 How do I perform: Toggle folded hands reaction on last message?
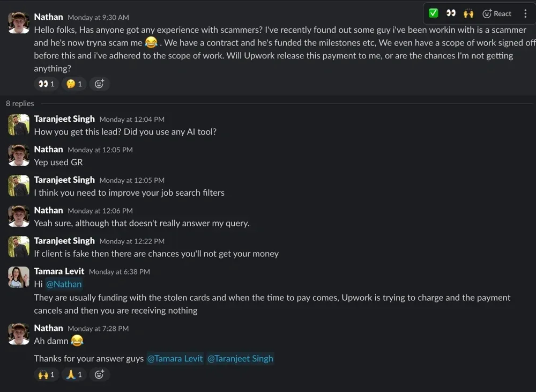[x=74, y=374]
